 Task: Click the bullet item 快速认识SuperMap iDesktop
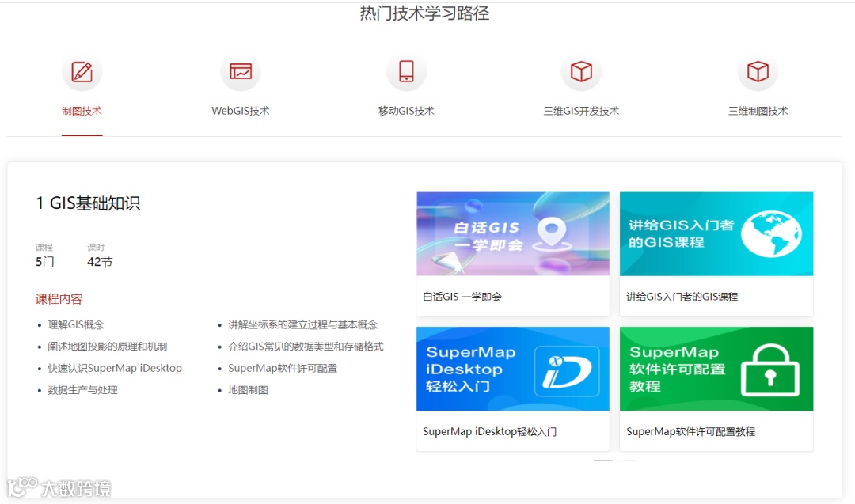(x=115, y=369)
